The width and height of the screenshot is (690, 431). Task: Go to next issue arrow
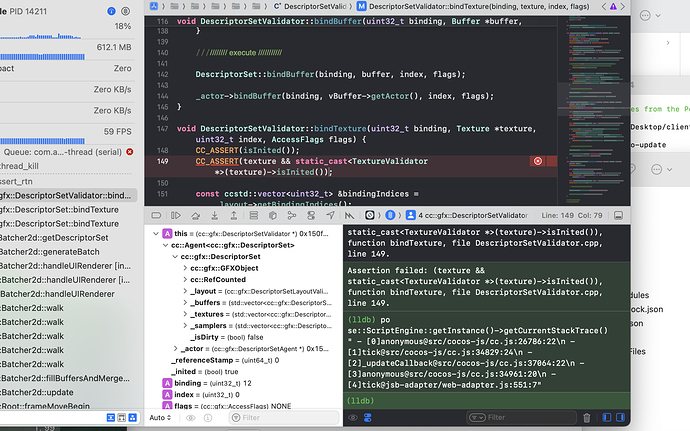[622, 6]
